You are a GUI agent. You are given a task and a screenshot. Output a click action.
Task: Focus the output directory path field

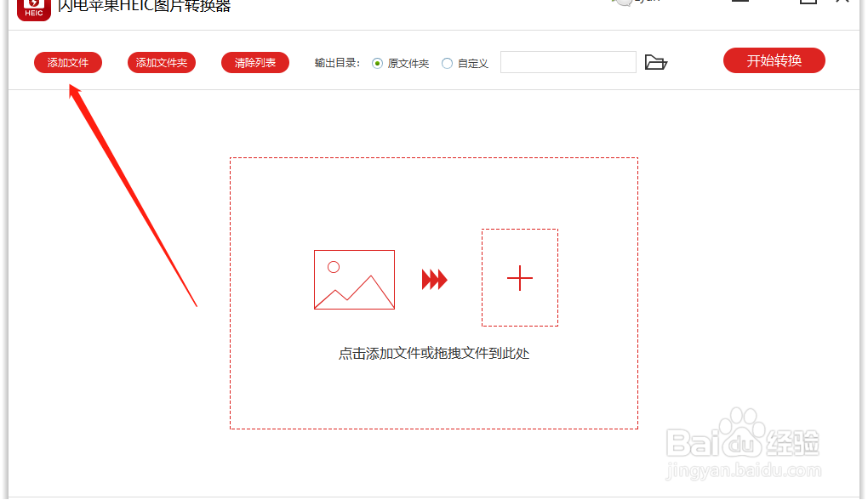[x=568, y=62]
